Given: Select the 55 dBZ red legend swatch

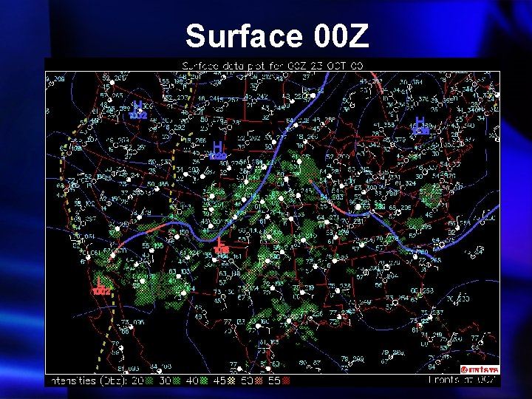Looking at the screenshot, I should (x=287, y=381).
